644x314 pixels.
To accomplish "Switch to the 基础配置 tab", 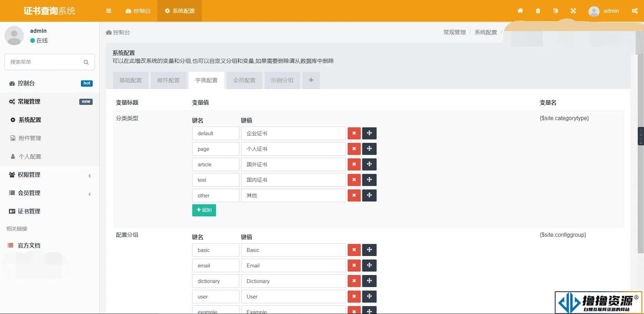I will pos(131,80).
